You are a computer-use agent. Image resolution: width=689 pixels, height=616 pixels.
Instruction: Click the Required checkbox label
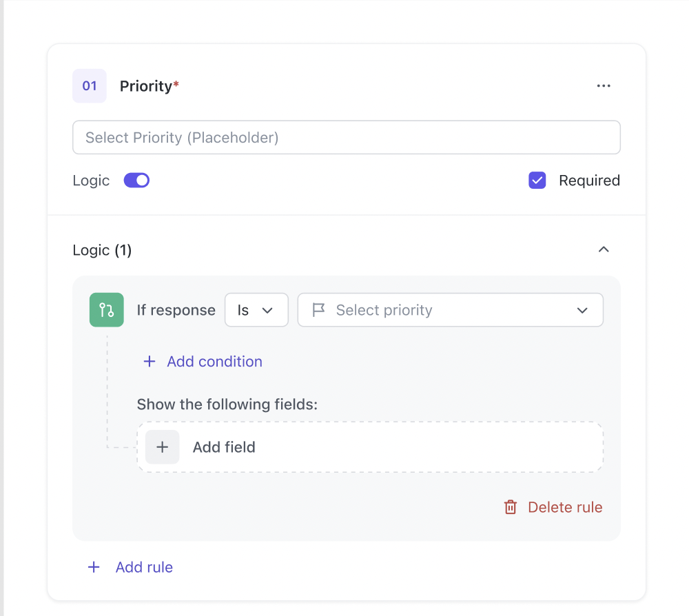(x=589, y=181)
